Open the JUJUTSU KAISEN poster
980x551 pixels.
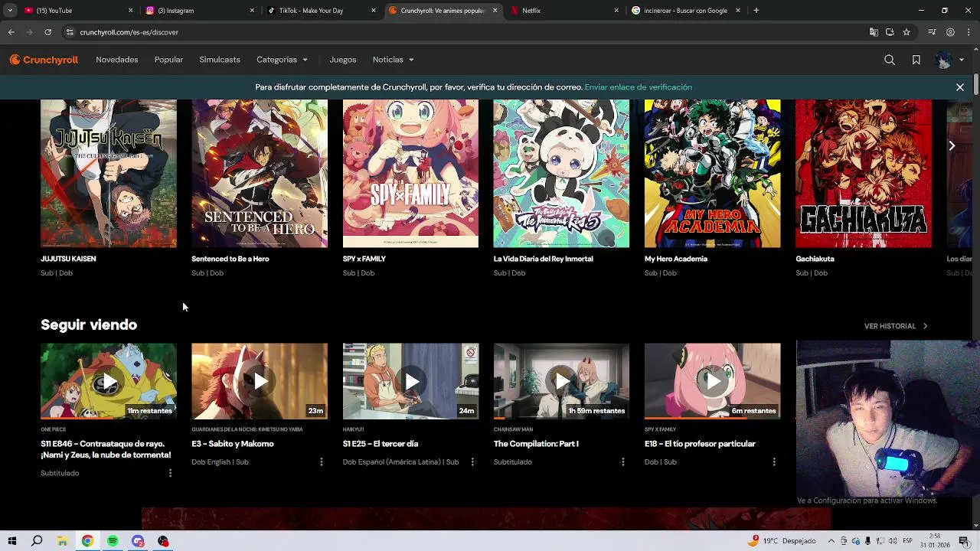pyautogui.click(x=109, y=173)
